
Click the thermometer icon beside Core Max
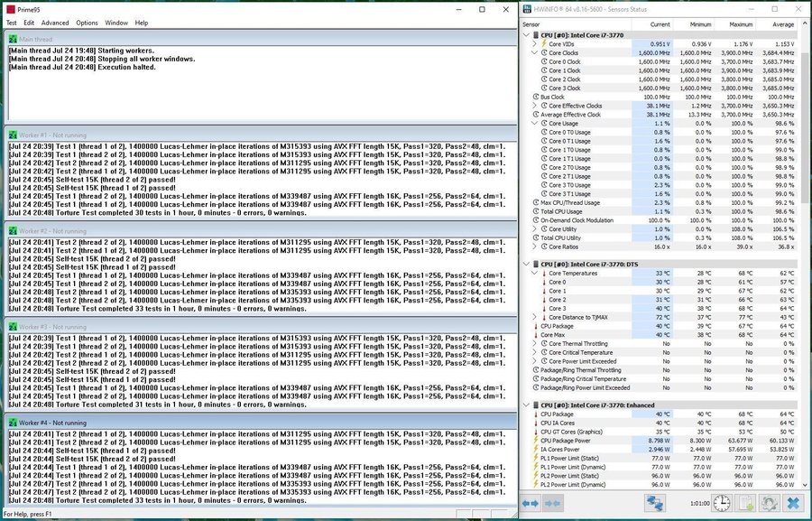[536, 335]
